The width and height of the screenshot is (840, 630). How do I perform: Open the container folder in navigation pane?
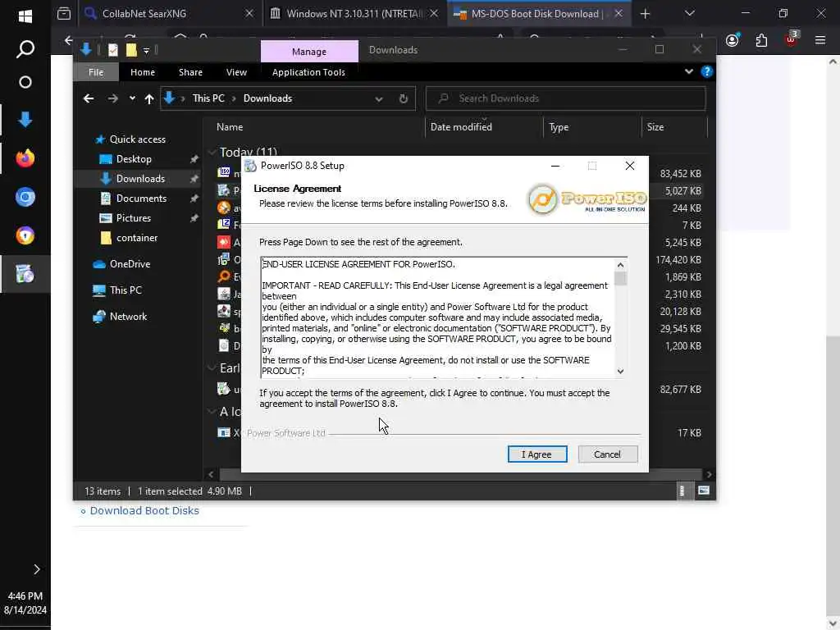click(137, 238)
